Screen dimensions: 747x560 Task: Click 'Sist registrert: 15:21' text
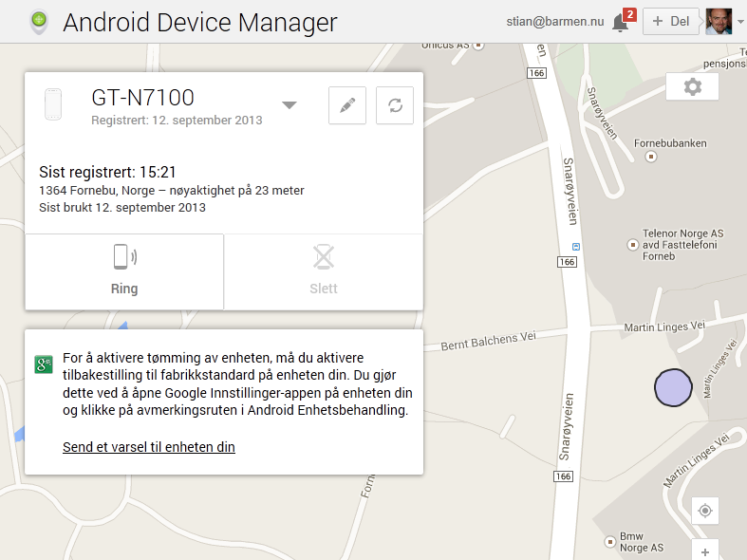click(107, 172)
